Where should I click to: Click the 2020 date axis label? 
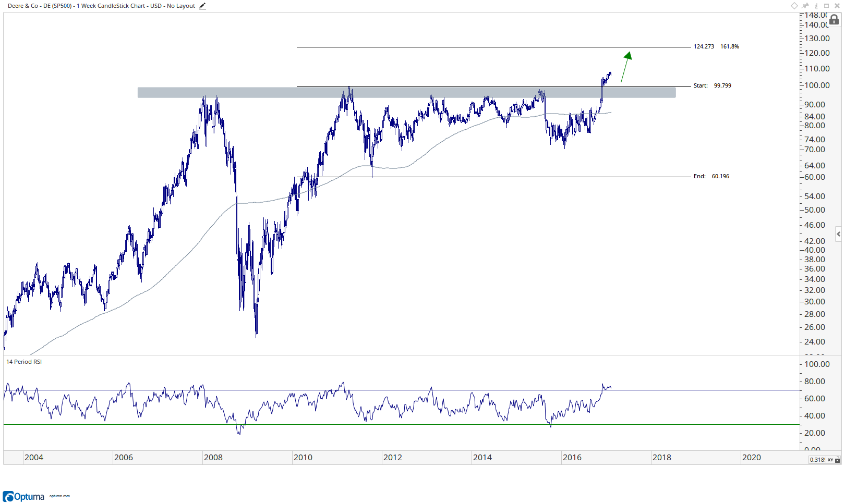point(752,457)
